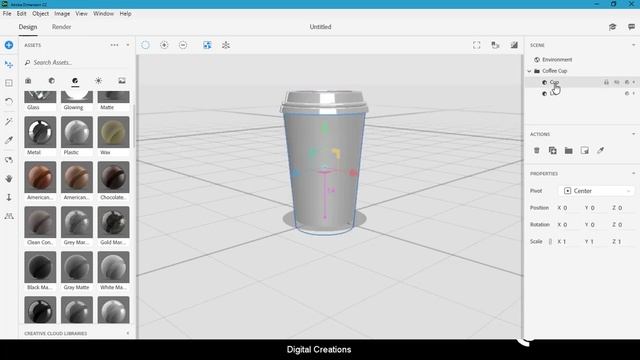
Task: Open the File menu
Action: pos(7,13)
